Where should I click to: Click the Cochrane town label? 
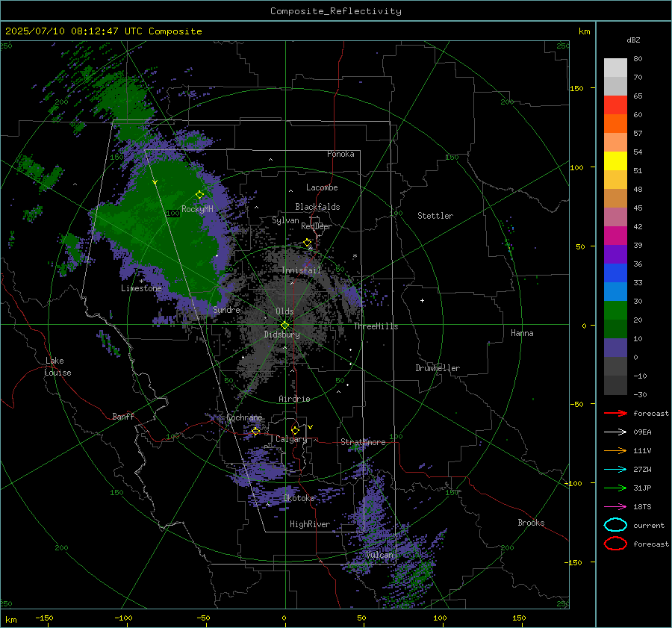(244, 417)
